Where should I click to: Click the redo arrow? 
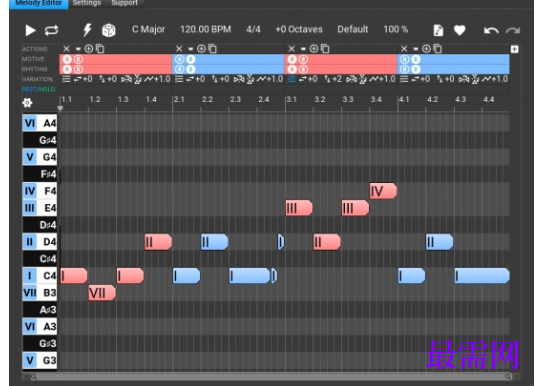[x=513, y=31]
